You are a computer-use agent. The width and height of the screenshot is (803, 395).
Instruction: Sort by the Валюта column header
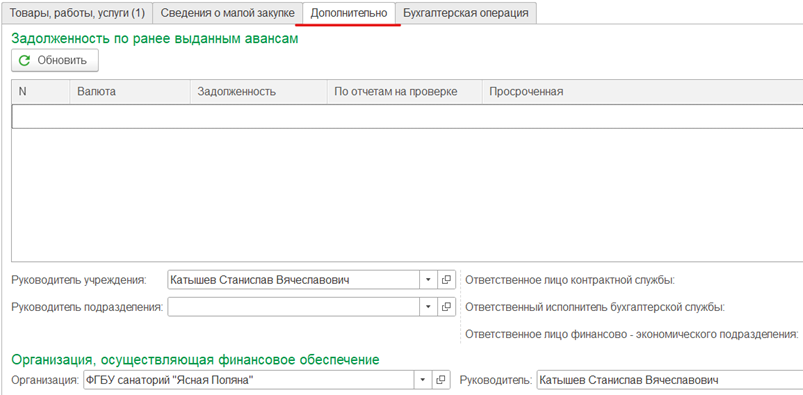tap(130, 92)
